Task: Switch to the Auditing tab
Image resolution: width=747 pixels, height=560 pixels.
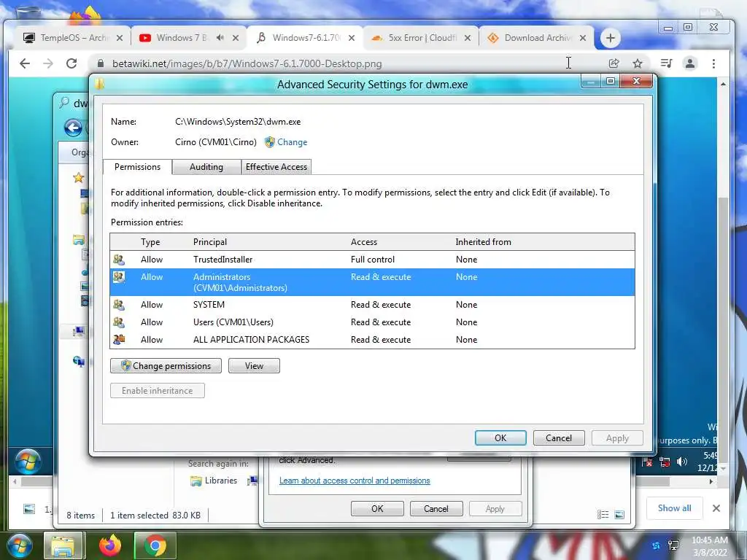Action: click(206, 167)
